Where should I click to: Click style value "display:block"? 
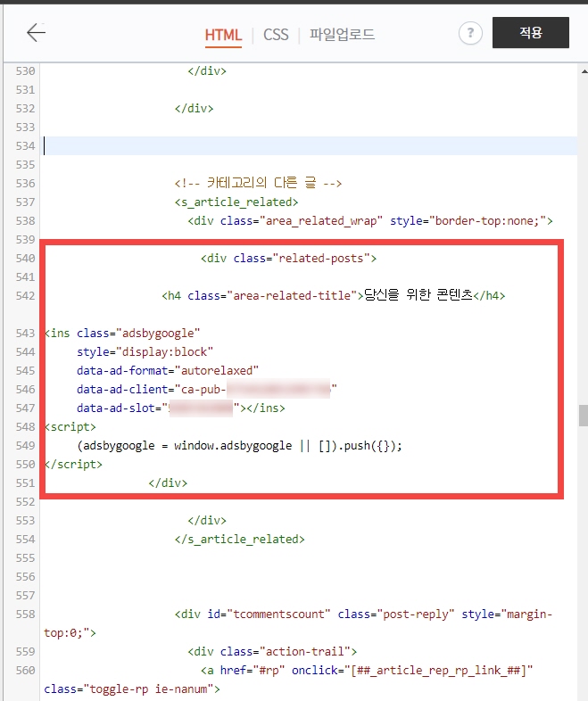[164, 352]
